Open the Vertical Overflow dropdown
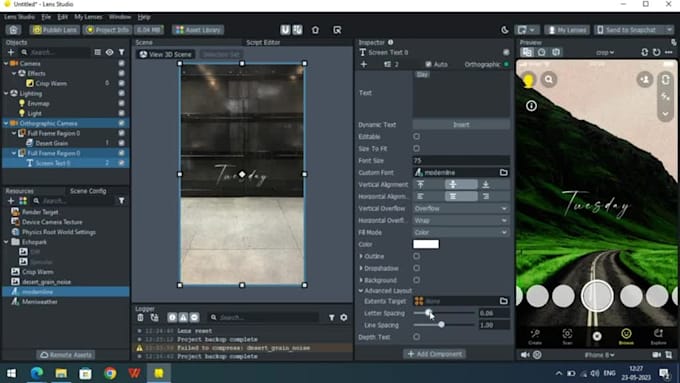The height and width of the screenshot is (383, 680). coord(461,209)
